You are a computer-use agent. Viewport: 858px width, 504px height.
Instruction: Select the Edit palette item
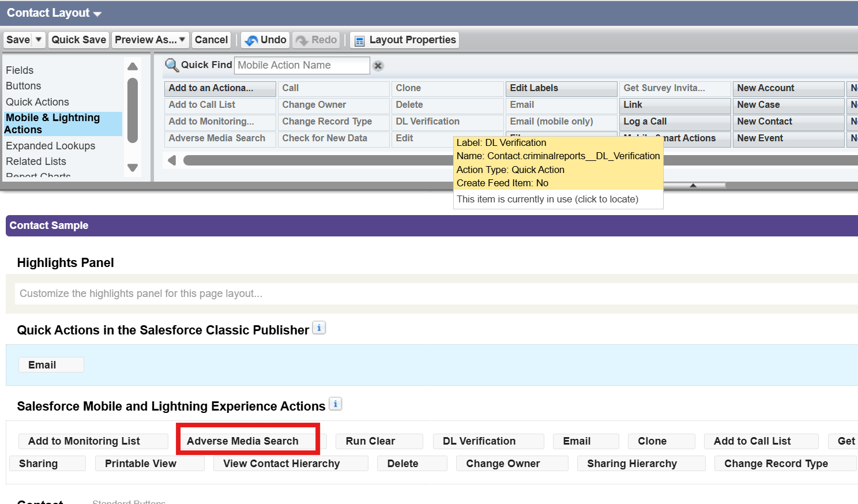click(422, 138)
